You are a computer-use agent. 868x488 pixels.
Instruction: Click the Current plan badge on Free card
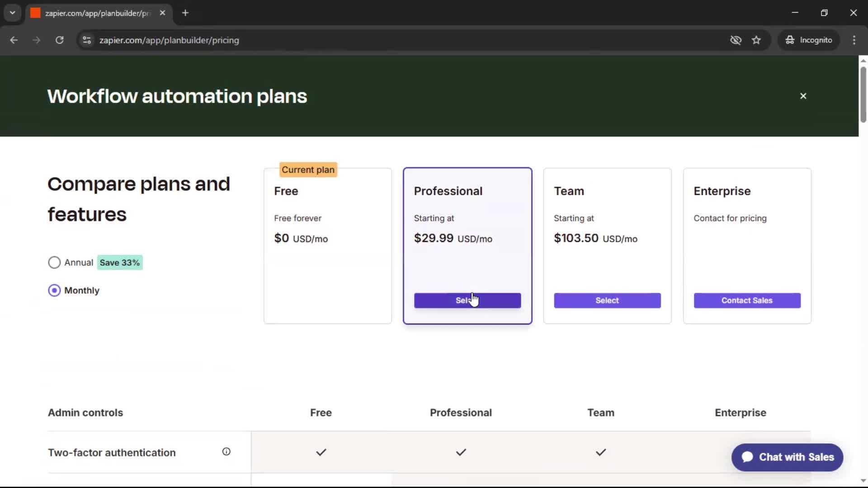point(308,170)
